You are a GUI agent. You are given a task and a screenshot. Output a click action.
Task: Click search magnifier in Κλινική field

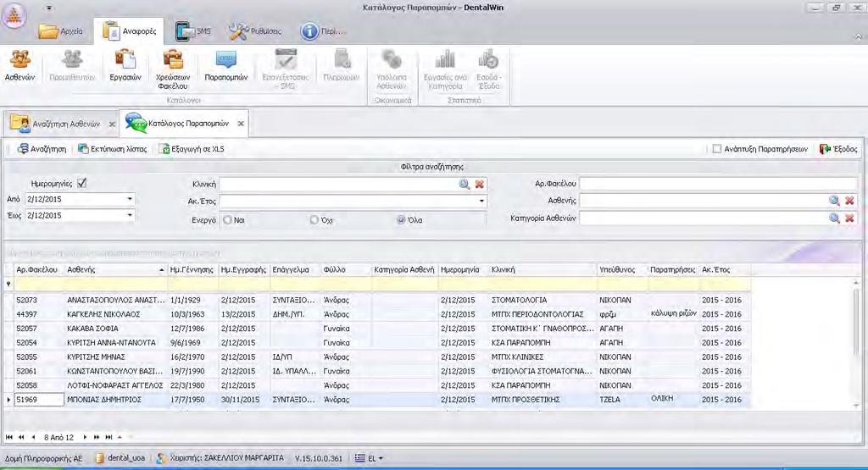465,184
